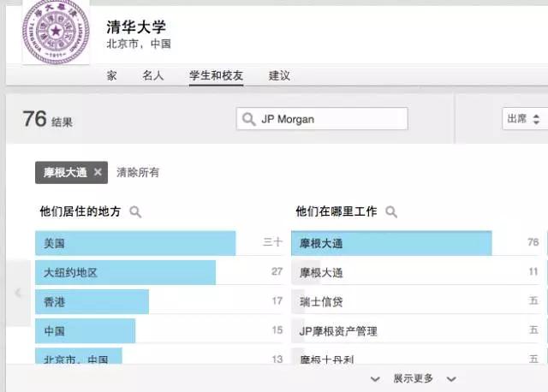
Task: Click chevron right of 展示更多
Action: tap(451, 378)
